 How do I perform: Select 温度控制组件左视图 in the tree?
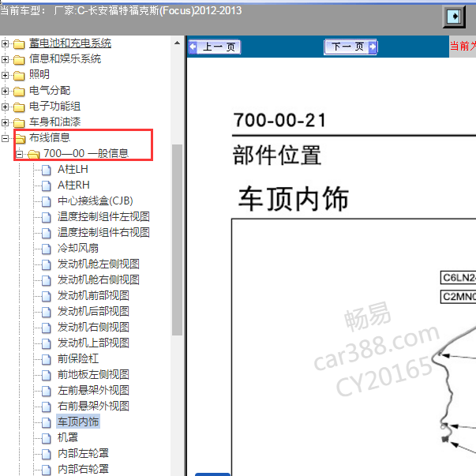(x=103, y=217)
